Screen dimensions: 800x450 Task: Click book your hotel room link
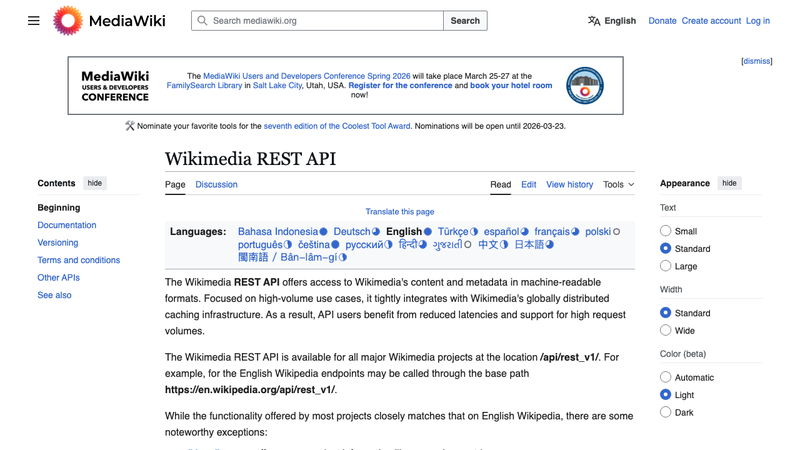(x=511, y=85)
